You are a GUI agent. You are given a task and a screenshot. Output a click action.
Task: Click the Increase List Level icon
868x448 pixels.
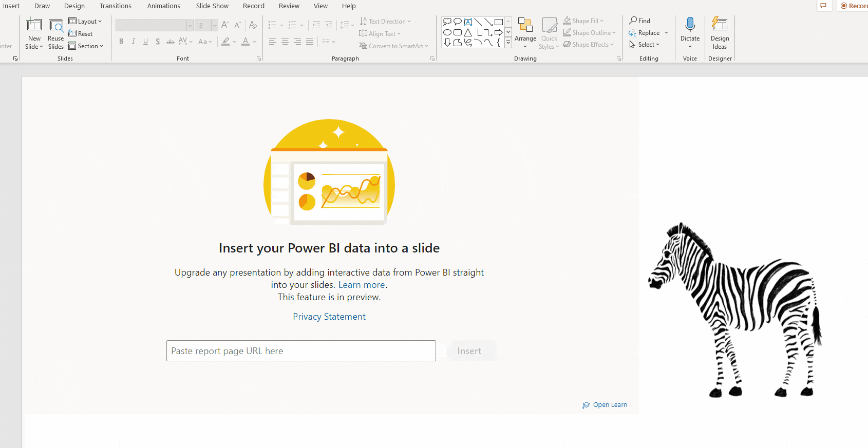tap(329, 25)
